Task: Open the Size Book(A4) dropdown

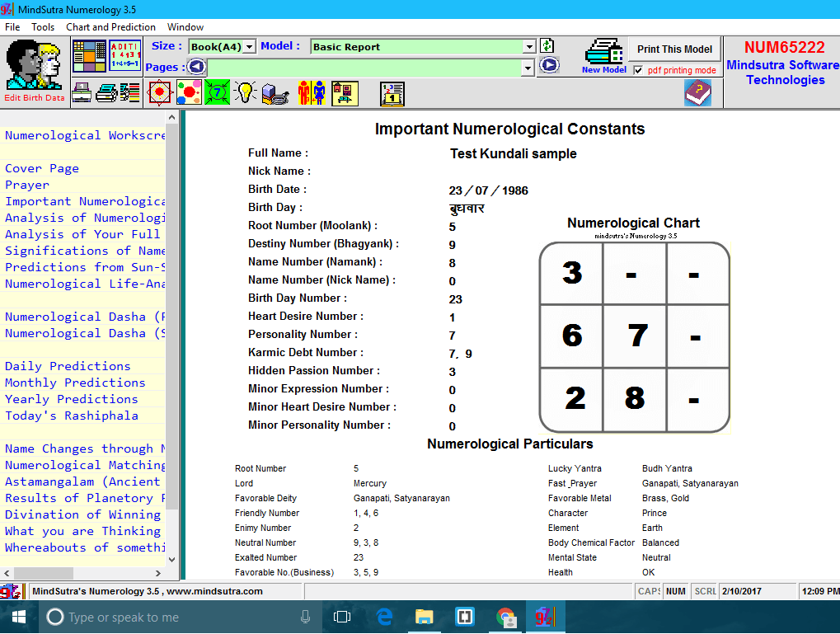Action: (250, 47)
